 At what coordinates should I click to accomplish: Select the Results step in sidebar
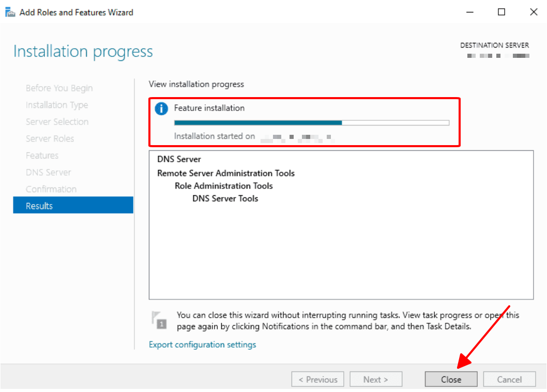click(73, 206)
